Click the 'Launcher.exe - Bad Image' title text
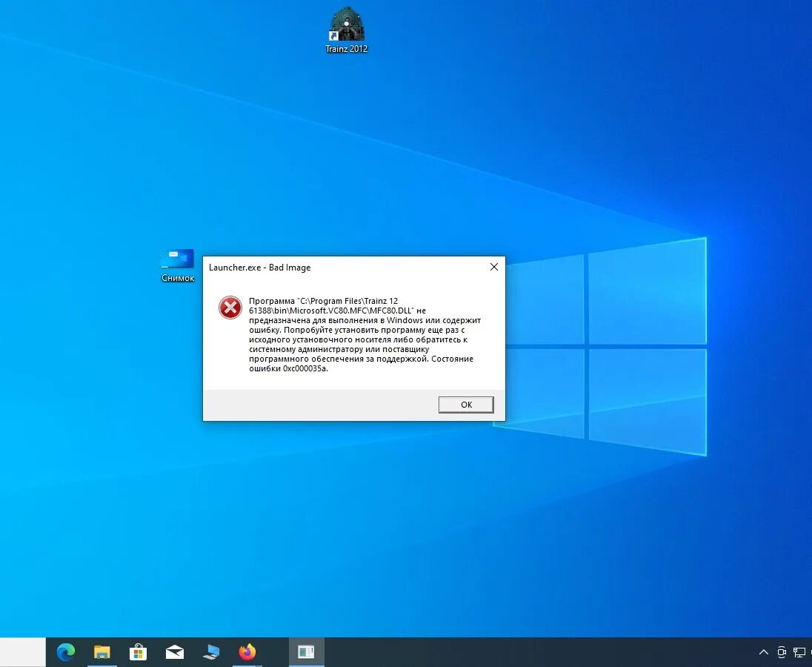This screenshot has height=667, width=812. (259, 268)
